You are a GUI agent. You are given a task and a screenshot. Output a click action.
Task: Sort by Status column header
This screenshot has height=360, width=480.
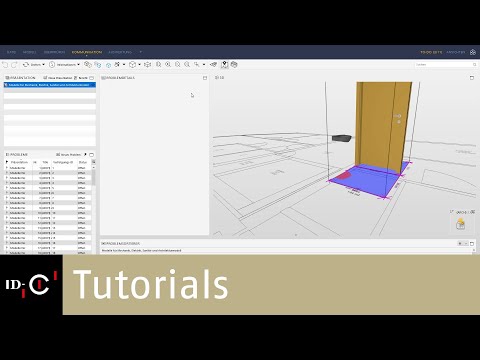[83, 162]
